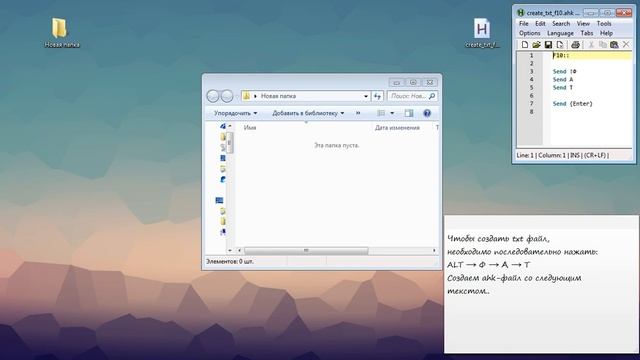Screen dimensions: 640x360
Task: Click line number 8 in the editor margin
Action: click(531, 111)
